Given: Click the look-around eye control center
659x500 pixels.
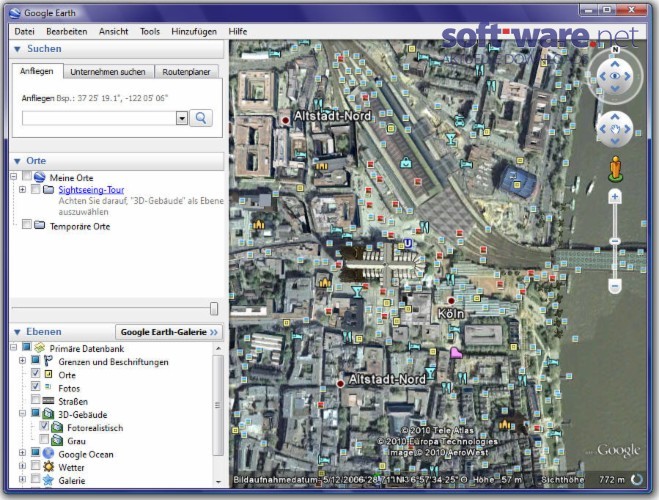Looking at the screenshot, I should [x=615, y=76].
